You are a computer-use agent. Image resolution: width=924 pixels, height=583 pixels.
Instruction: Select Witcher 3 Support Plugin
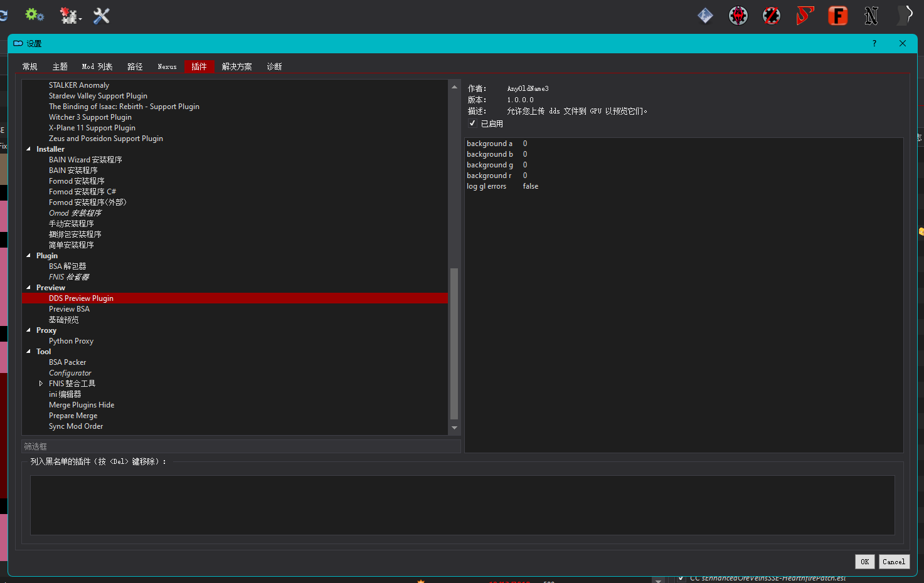[90, 117]
